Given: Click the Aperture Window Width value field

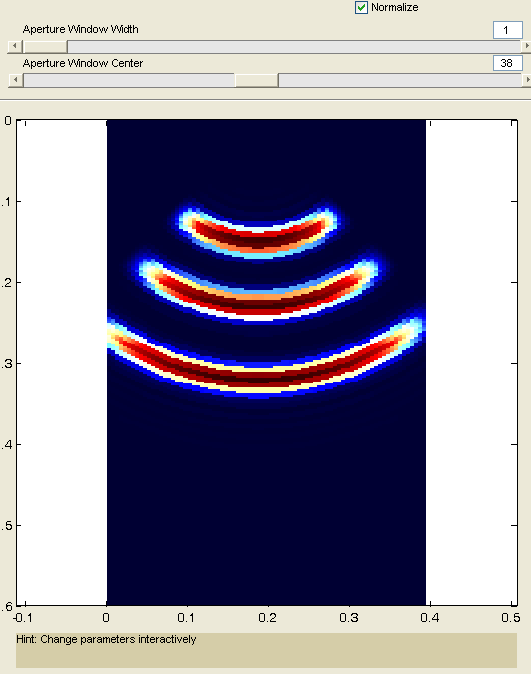Looking at the screenshot, I should tap(508, 30).
